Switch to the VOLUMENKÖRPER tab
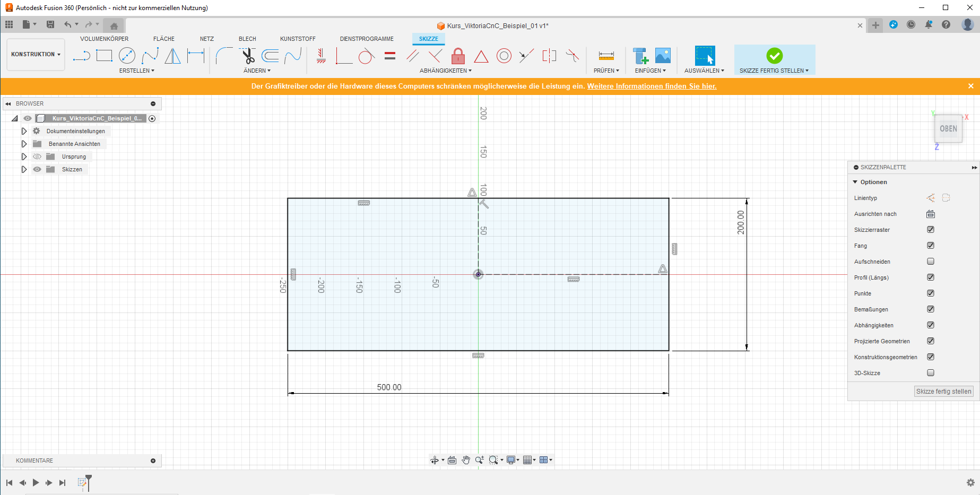Image resolution: width=980 pixels, height=495 pixels. click(x=104, y=39)
